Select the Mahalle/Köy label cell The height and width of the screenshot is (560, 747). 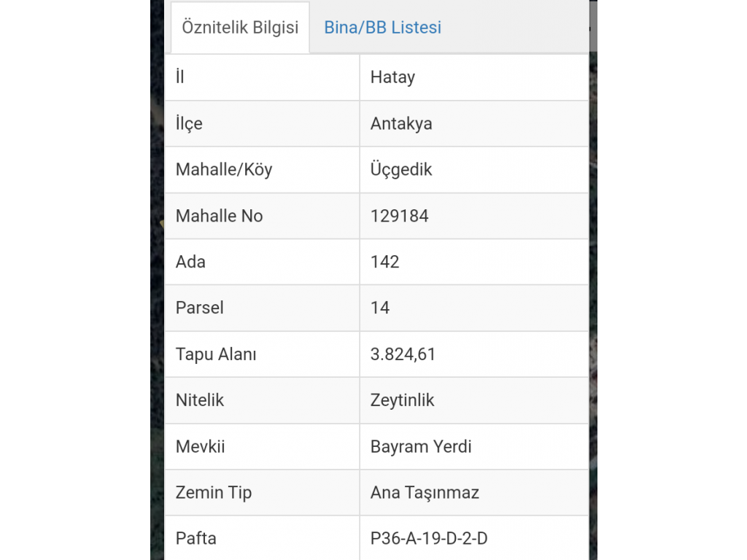pyautogui.click(x=224, y=170)
